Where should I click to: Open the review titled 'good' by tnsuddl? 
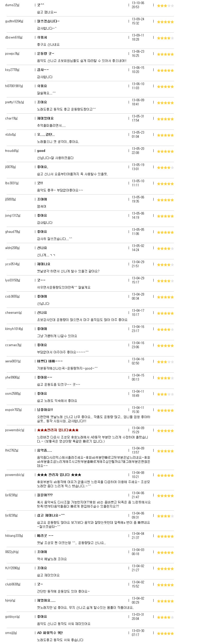point(41,151)
